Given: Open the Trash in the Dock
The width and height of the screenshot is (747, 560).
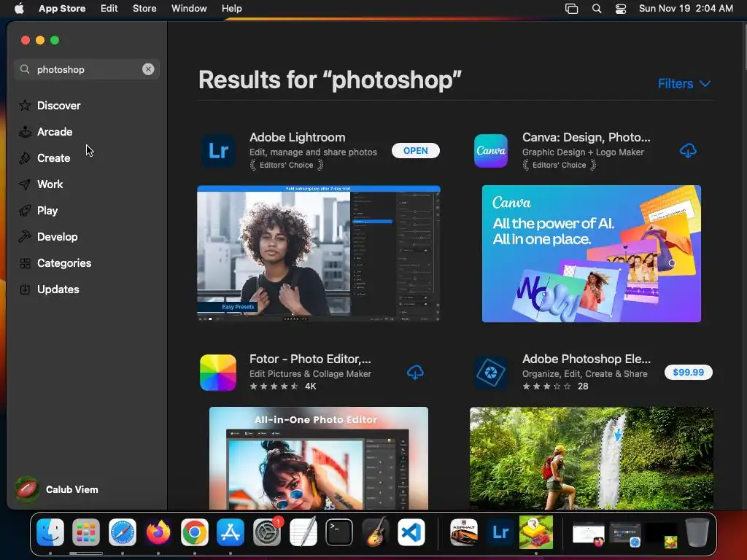Looking at the screenshot, I should [697, 532].
